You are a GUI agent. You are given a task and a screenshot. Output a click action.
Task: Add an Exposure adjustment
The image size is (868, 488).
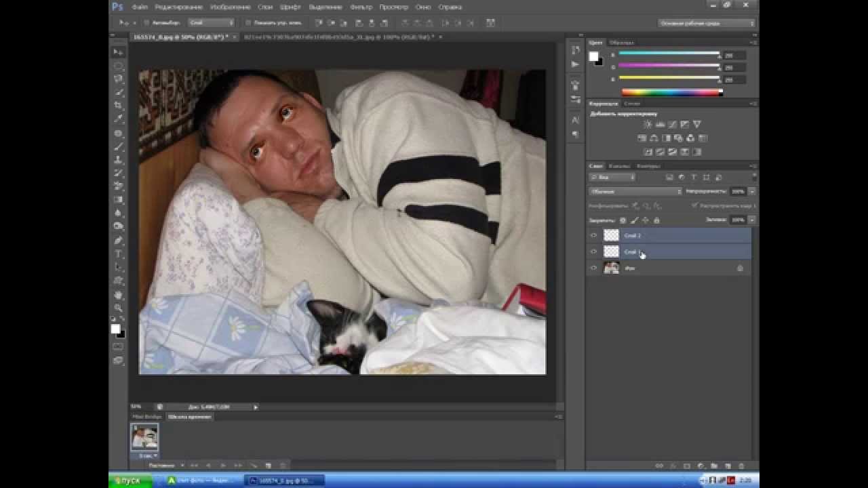tap(684, 125)
